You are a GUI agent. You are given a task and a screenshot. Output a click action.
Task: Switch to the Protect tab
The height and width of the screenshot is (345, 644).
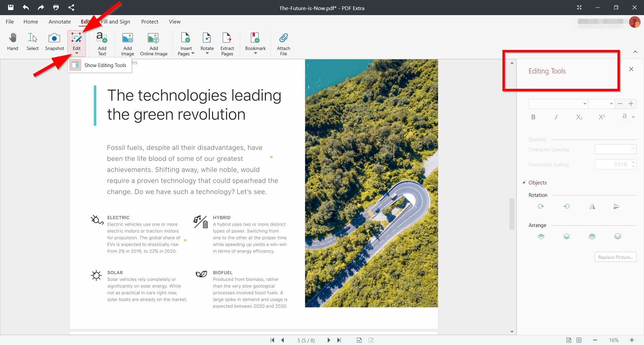150,21
